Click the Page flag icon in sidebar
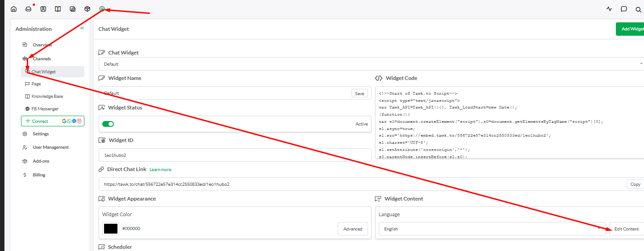 (x=28, y=84)
